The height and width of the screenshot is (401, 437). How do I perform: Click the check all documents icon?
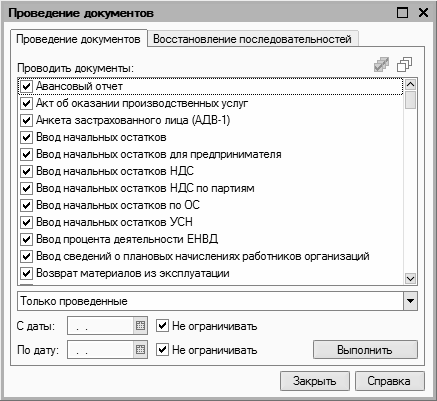pyautogui.click(x=382, y=64)
